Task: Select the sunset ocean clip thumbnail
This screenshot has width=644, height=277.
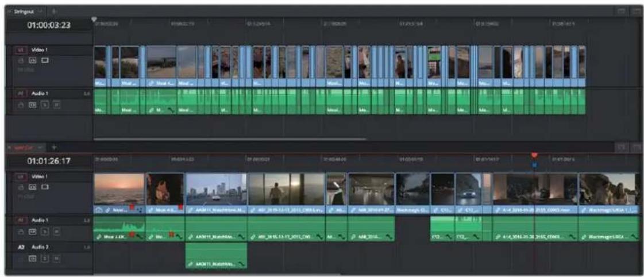Action: (119, 189)
